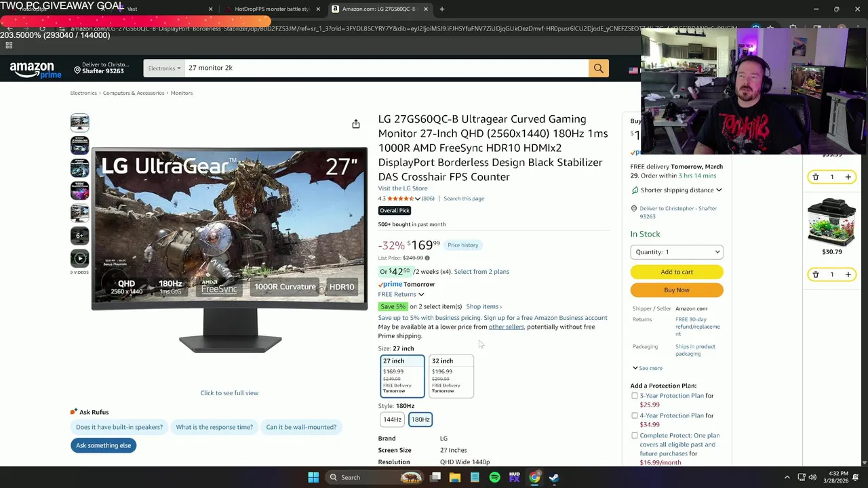Open Task View in the taskbar
The image size is (868, 488).
435,477
